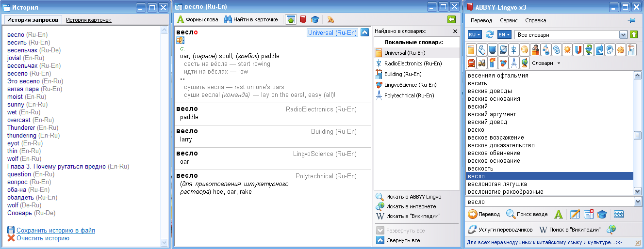The width and height of the screenshot is (644, 249).
Task: Click the pin icon to keep Lingvo on top
Action: point(631,20)
